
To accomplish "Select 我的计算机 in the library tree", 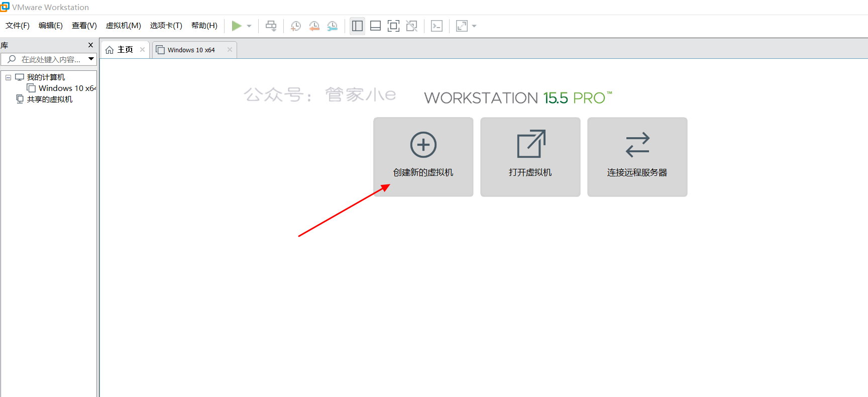I will [x=46, y=77].
